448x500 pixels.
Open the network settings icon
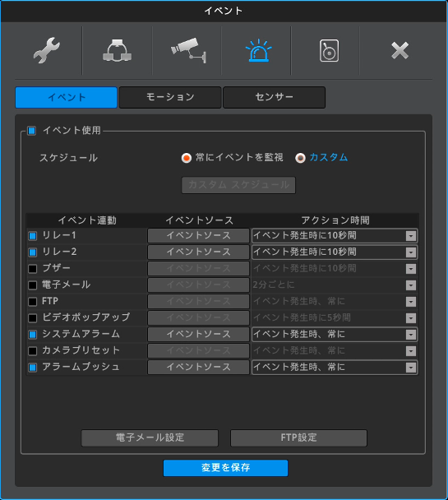click(117, 50)
